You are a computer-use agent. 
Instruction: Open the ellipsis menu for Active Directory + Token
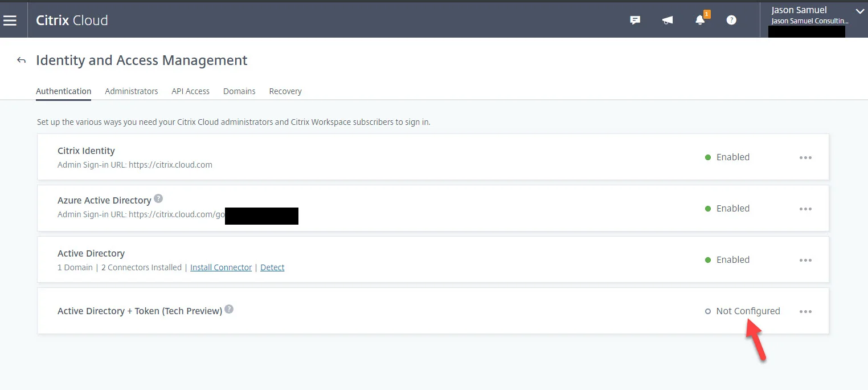pyautogui.click(x=805, y=311)
